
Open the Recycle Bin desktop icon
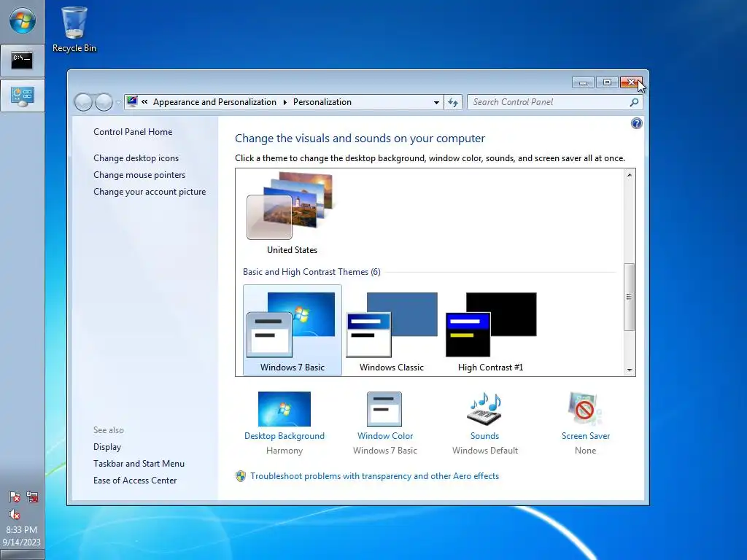(x=74, y=29)
